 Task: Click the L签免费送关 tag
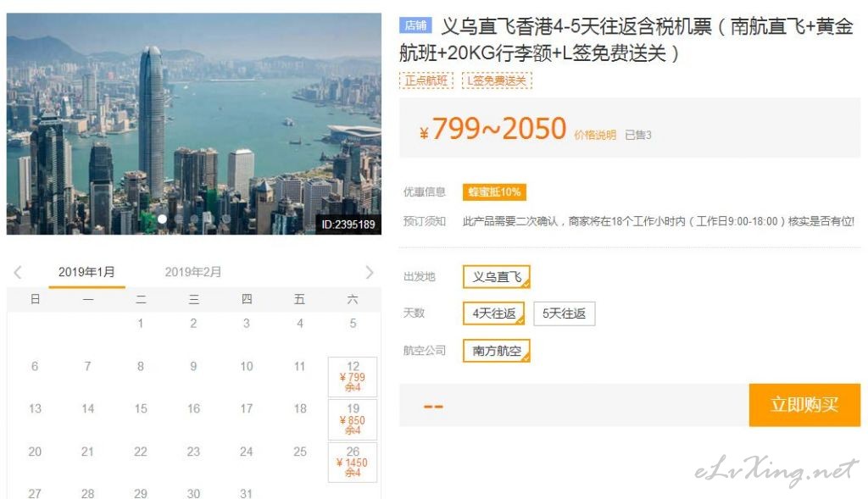(x=497, y=80)
